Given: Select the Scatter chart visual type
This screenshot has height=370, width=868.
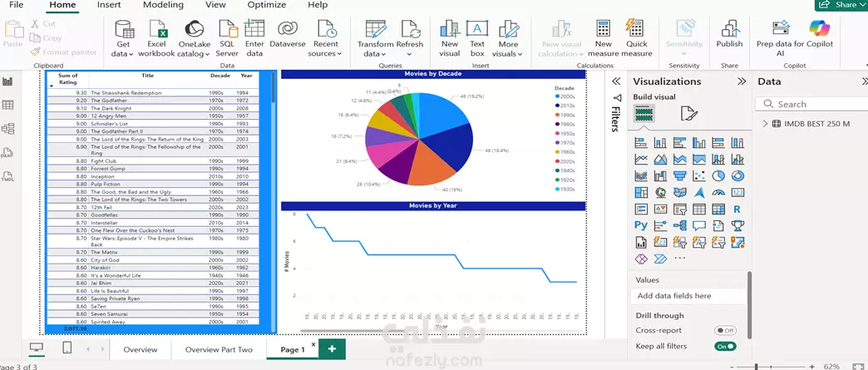Looking at the screenshot, I should (x=699, y=175).
